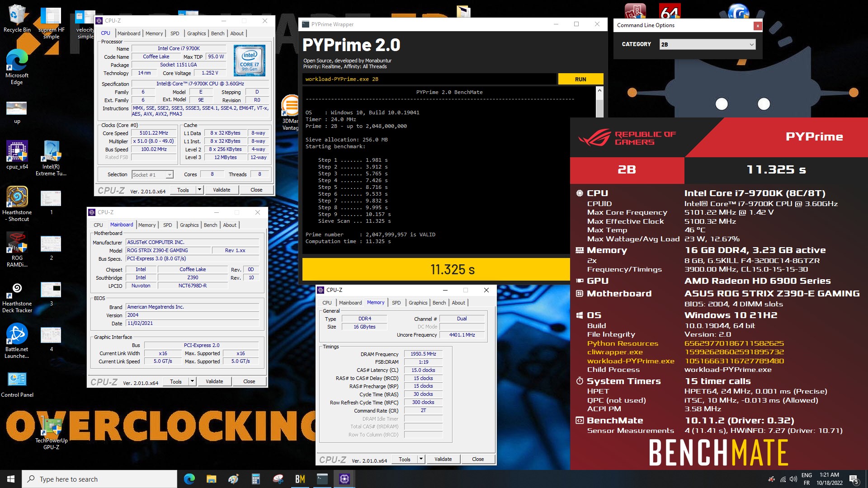Open the CATEGORY dropdown showing 2B

(x=707, y=44)
